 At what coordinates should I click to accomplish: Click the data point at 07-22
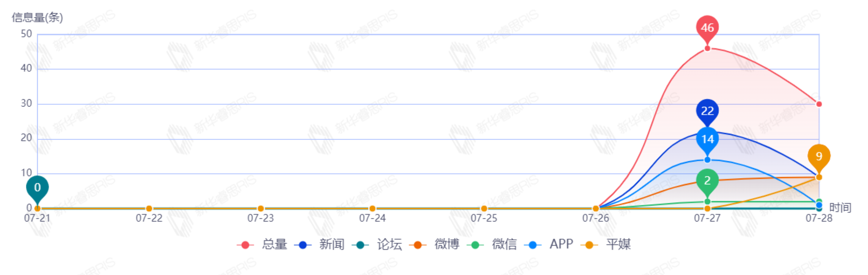(149, 208)
